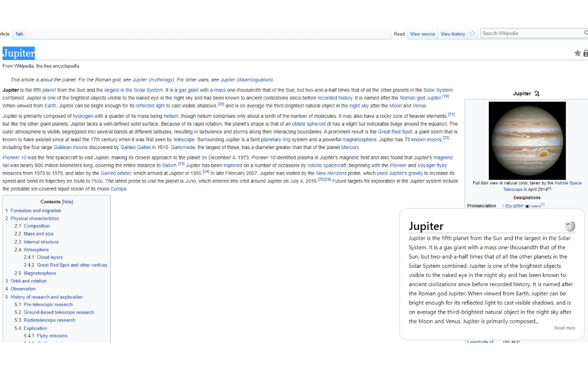Open the Mercury link
This screenshot has width=588, height=368.
pyautogui.click(x=350, y=148)
